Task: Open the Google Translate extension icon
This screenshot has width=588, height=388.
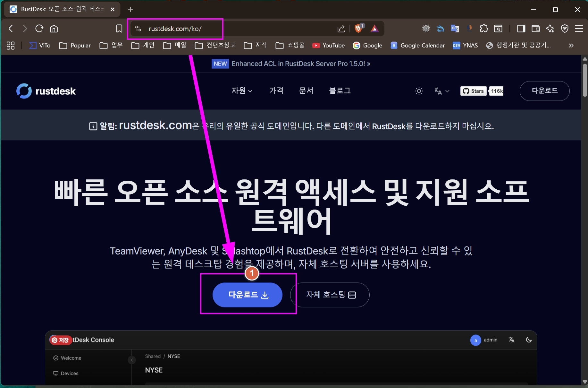Action: pyautogui.click(x=455, y=29)
